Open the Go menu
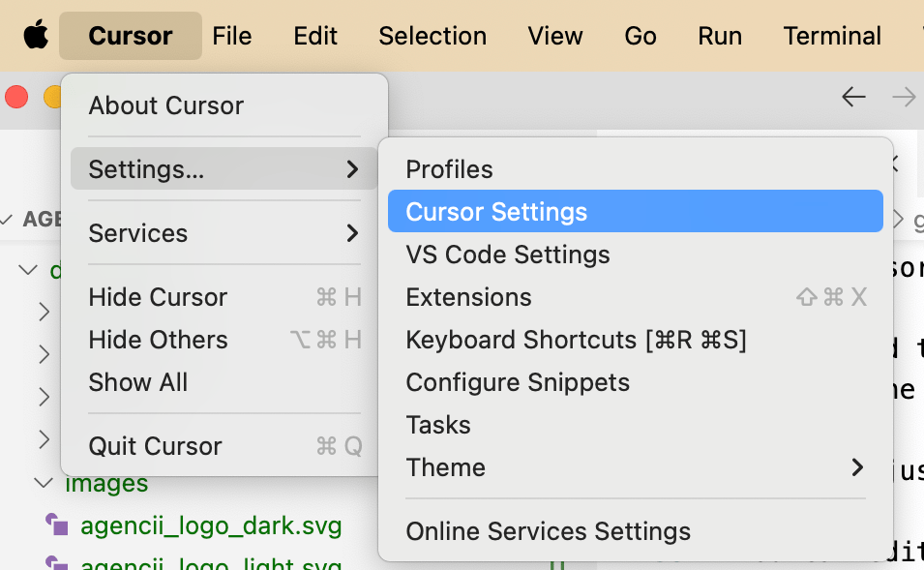Image resolution: width=924 pixels, height=570 pixels. [x=640, y=36]
